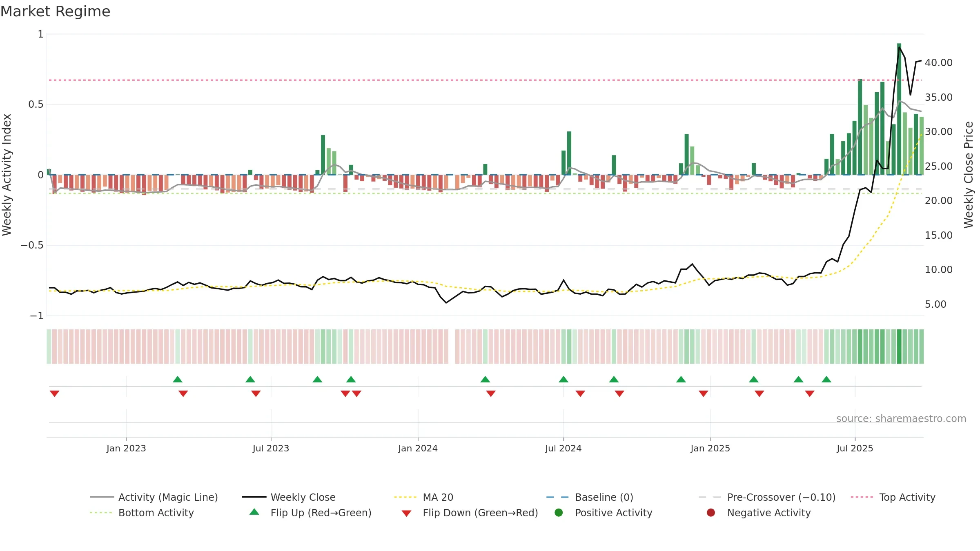Toggle the Weekly Close legend entry
This screenshot has width=980, height=551.
289,497
